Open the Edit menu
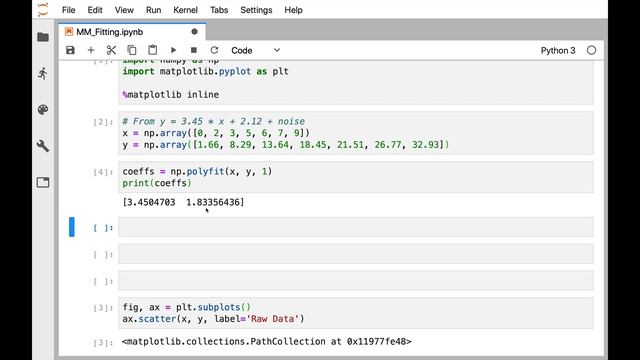Screen dimensions: 640x360 [95, 10]
